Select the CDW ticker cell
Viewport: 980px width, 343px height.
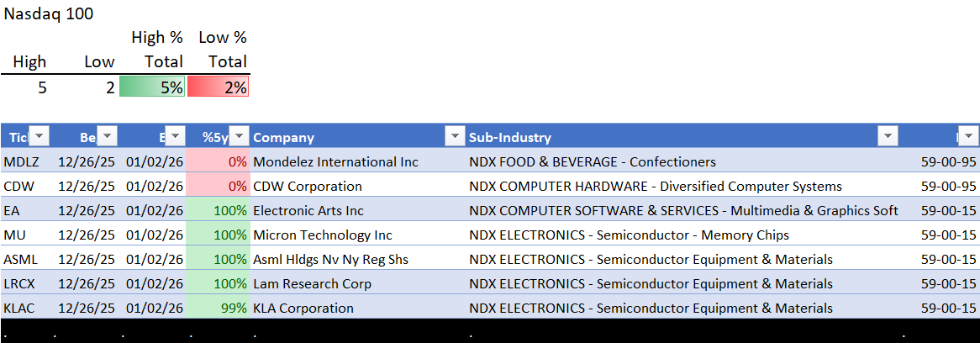(x=26, y=186)
